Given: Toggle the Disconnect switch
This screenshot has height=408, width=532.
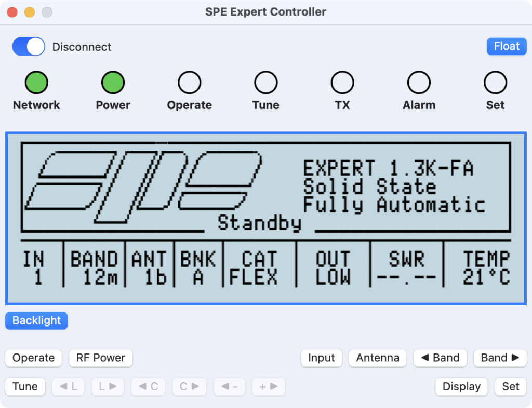Looking at the screenshot, I should 29,46.
